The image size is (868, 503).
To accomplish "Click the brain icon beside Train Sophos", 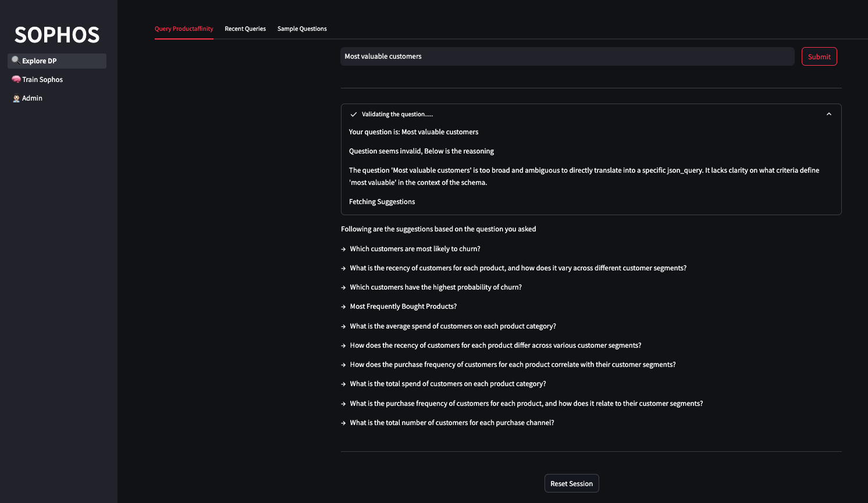I will [x=16, y=79].
